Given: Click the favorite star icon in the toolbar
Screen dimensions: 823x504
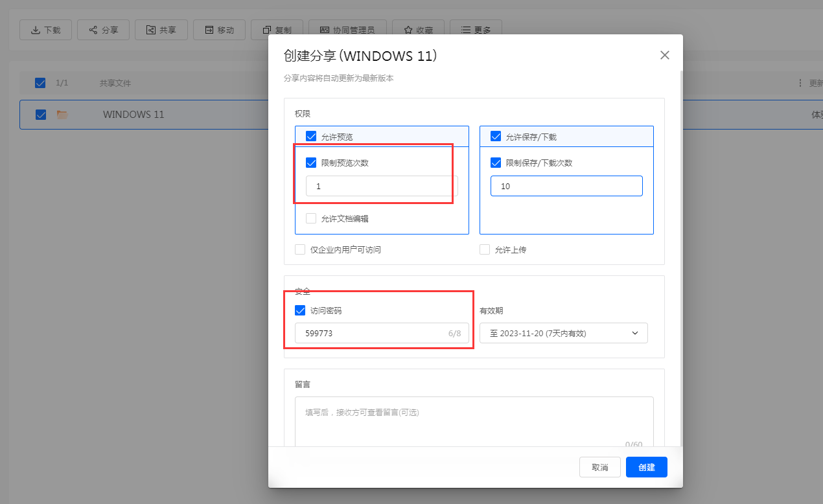Looking at the screenshot, I should pyautogui.click(x=408, y=30).
